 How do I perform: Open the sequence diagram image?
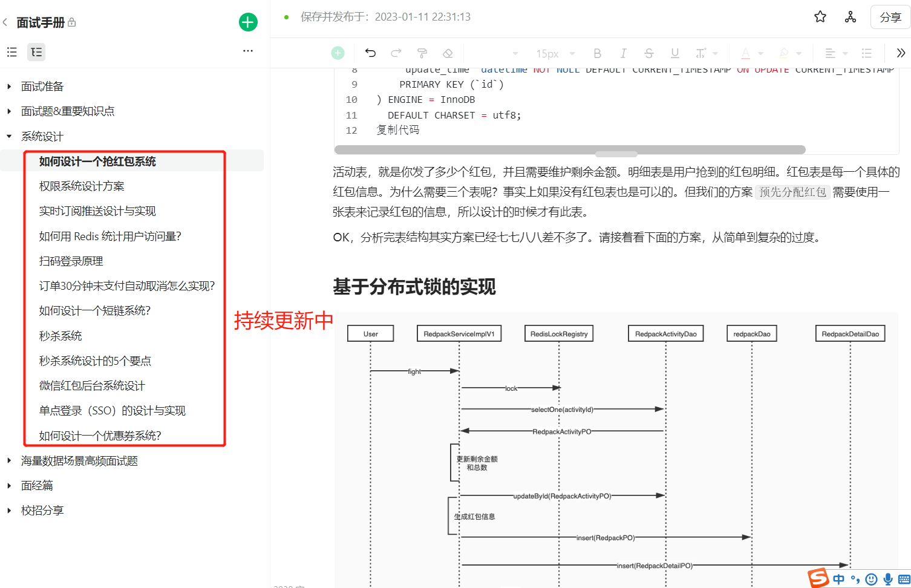coord(616,451)
